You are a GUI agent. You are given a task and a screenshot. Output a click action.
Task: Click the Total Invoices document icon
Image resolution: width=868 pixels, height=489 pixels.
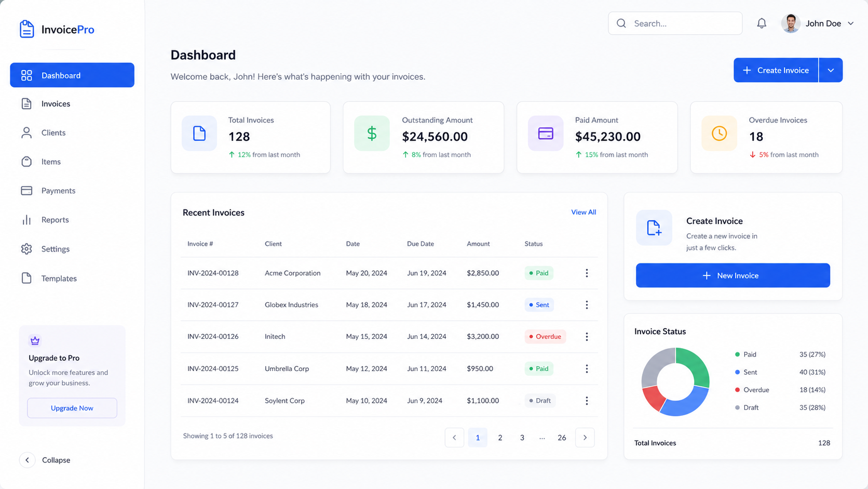tap(199, 134)
